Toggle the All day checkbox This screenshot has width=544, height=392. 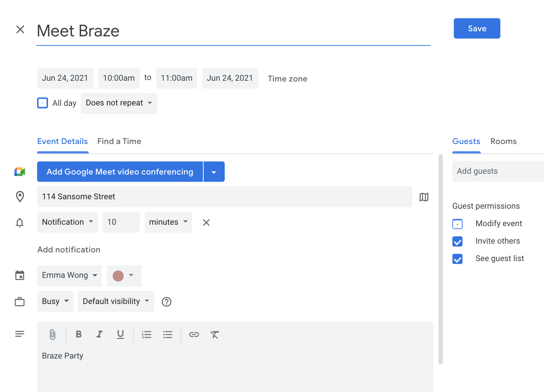(43, 103)
